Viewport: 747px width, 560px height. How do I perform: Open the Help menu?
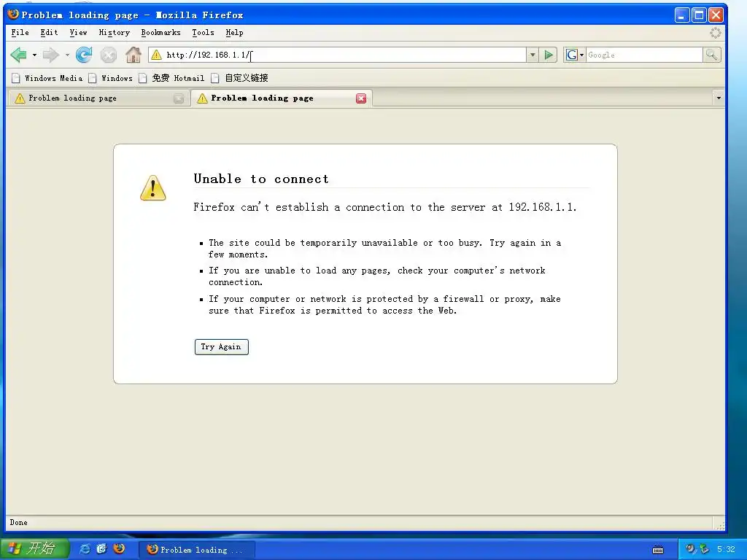pyautogui.click(x=234, y=32)
